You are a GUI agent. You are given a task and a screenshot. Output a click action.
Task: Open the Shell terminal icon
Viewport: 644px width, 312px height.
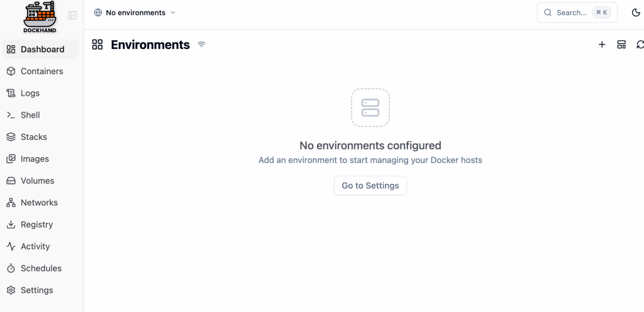11,115
